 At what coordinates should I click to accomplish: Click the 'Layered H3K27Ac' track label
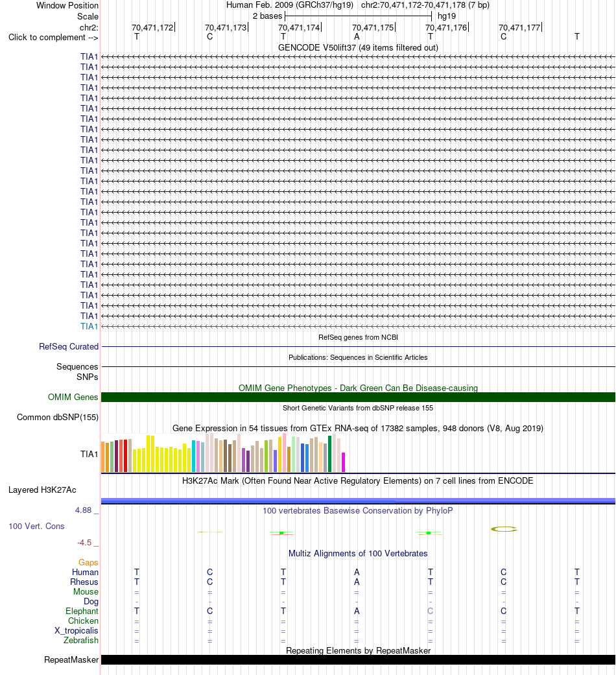tap(43, 490)
